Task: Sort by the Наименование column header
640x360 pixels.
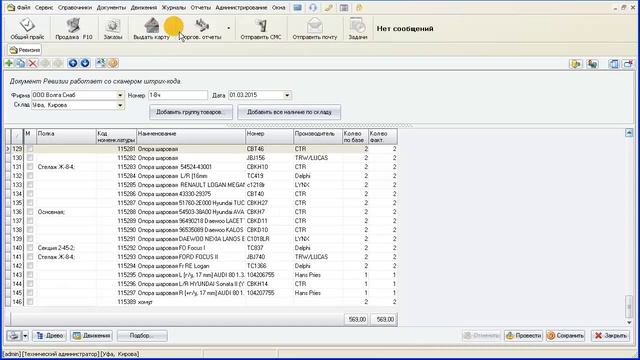Action: pos(191,136)
